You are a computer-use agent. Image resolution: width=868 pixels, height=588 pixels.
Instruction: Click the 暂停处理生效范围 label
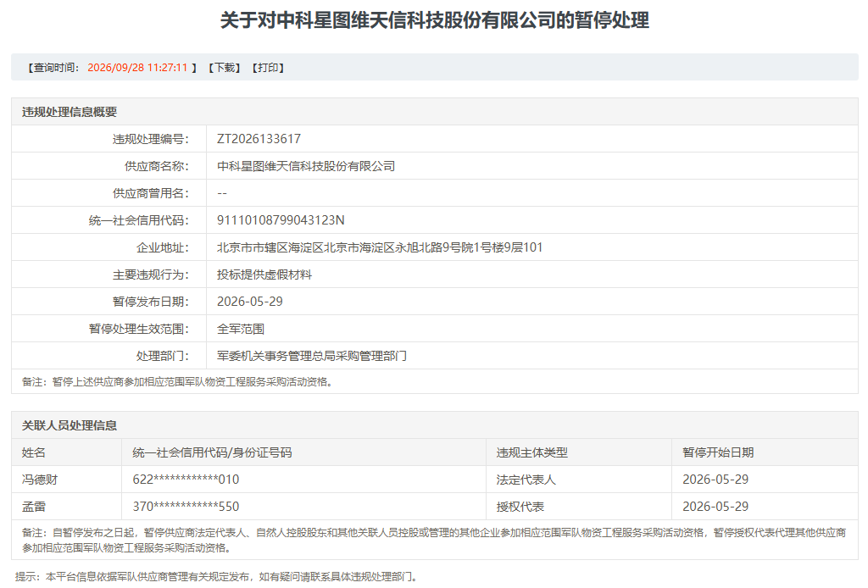pos(139,329)
